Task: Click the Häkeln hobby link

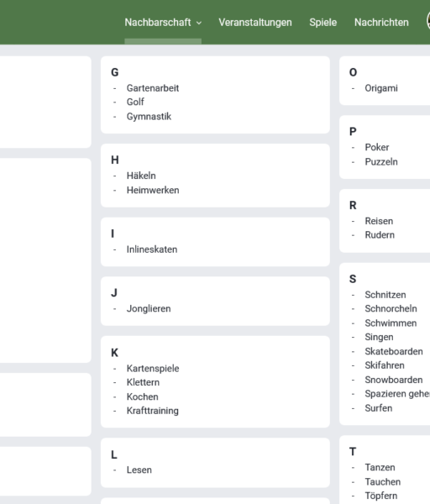Action: 141,176
